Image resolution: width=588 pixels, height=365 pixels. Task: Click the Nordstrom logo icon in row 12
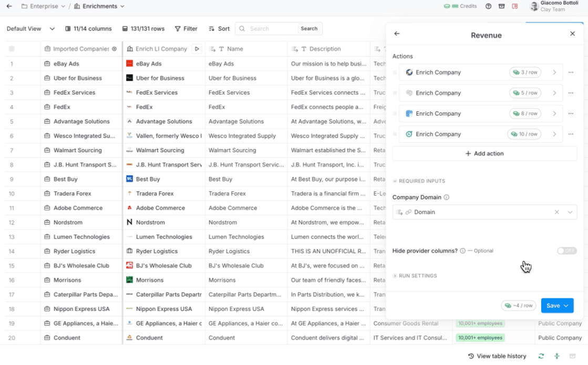(129, 222)
